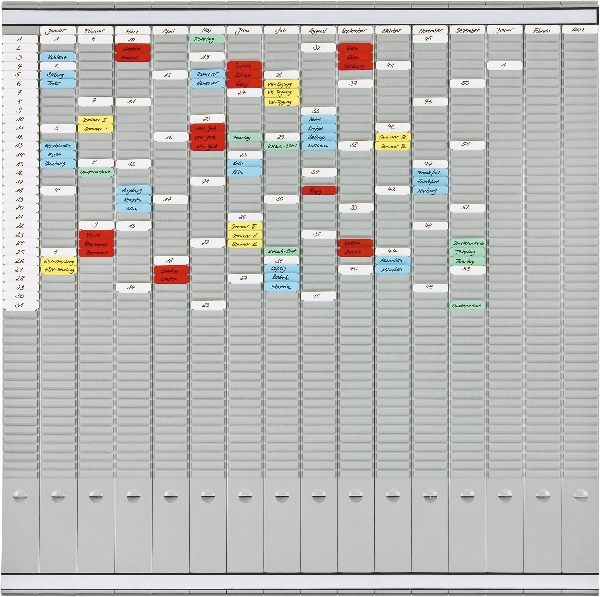Click the single red card in August column
Screen dimensions: 600x597
(x=319, y=190)
